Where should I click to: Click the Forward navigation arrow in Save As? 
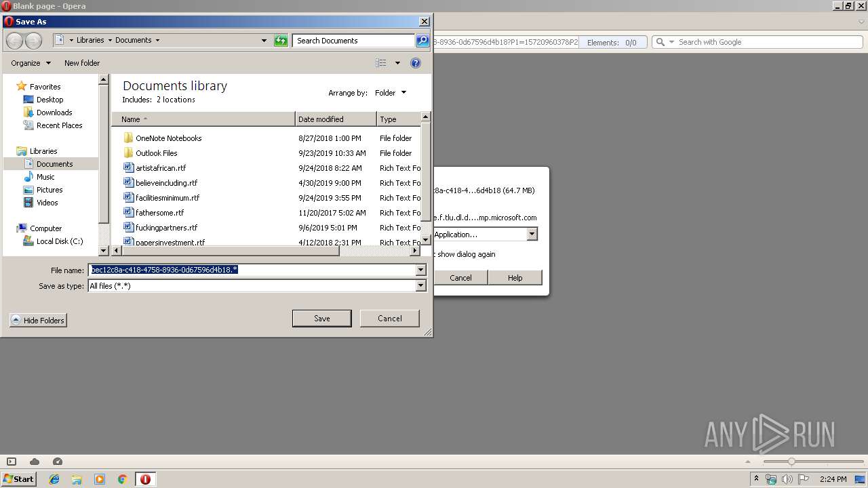coord(33,41)
